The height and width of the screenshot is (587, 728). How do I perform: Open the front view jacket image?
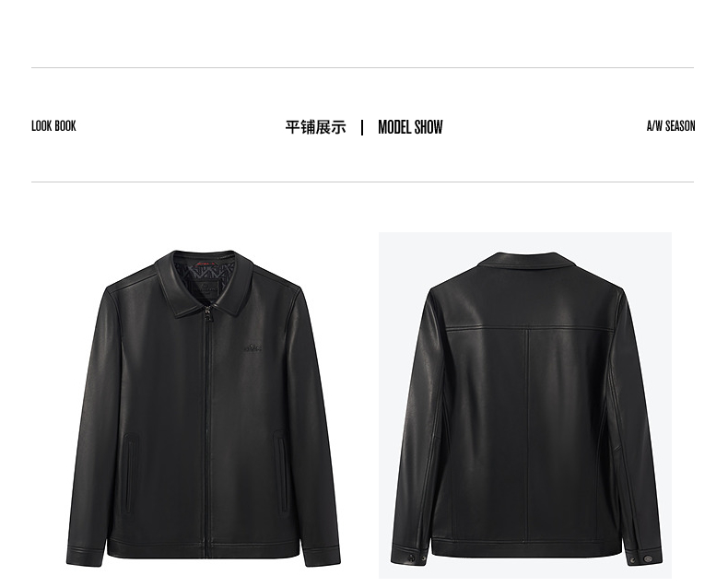pyautogui.click(x=204, y=408)
